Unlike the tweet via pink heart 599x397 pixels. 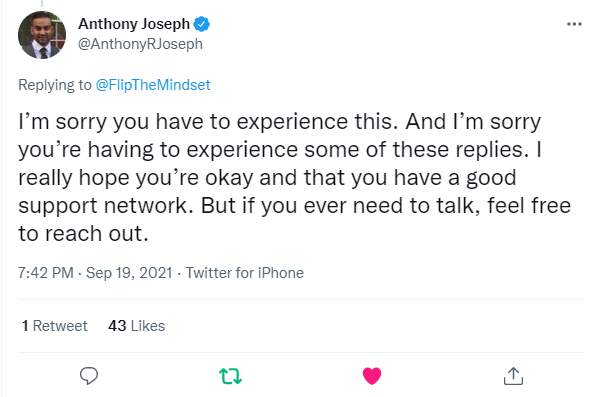click(372, 376)
